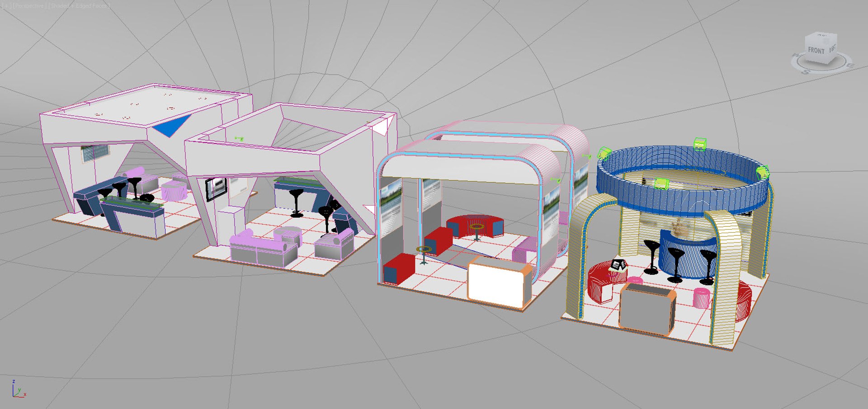Select the blue circular ring canopy

[x=683, y=181]
